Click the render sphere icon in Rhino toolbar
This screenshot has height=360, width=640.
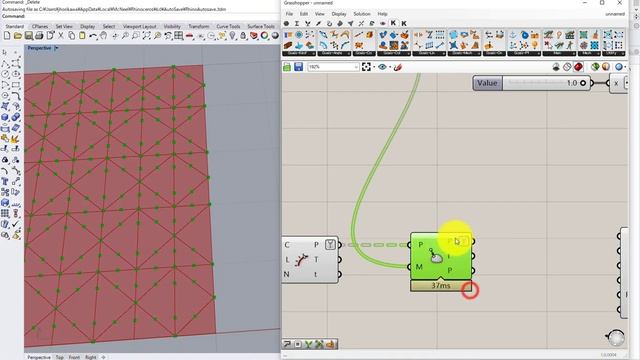tap(275, 36)
